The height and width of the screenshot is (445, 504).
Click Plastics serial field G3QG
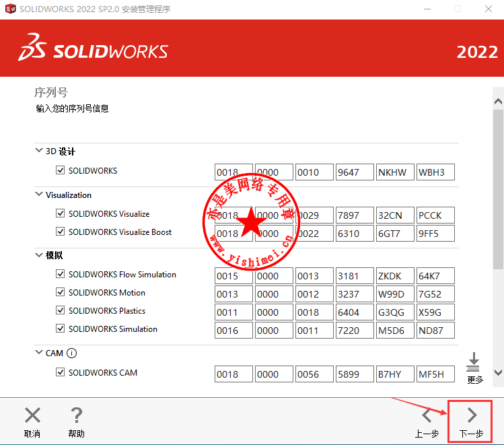[395, 312]
